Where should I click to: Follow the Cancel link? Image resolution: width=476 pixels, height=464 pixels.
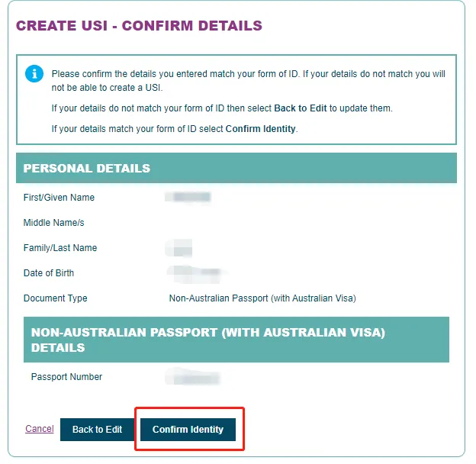click(x=40, y=429)
